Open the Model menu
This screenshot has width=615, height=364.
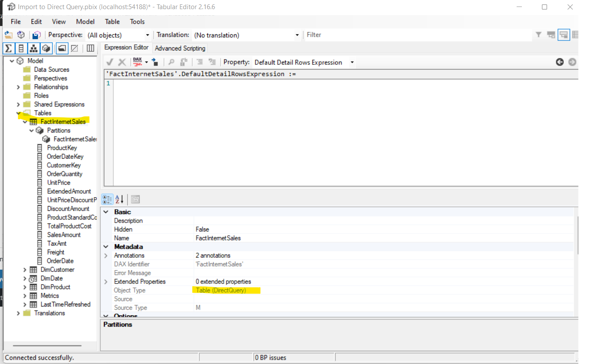pos(85,21)
